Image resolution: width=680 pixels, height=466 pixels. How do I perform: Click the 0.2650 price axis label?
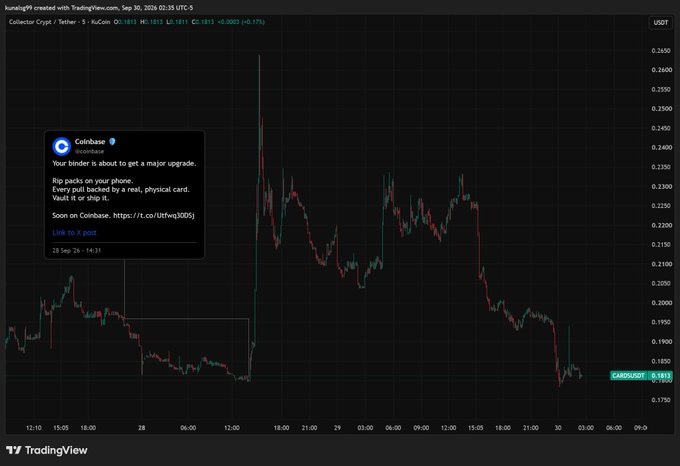[x=661, y=51]
